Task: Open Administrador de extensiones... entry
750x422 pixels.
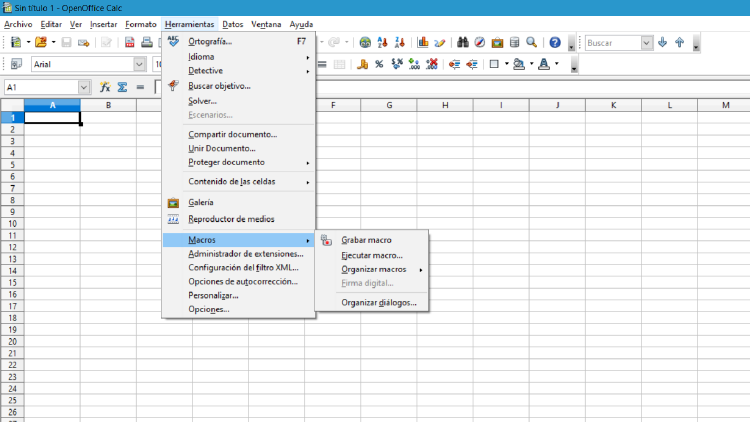Action: (245, 254)
